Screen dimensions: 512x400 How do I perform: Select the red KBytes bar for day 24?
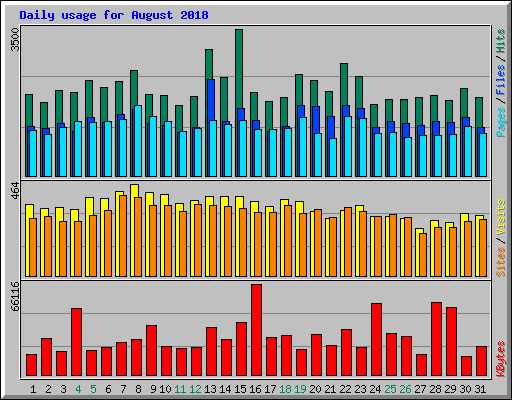376,340
